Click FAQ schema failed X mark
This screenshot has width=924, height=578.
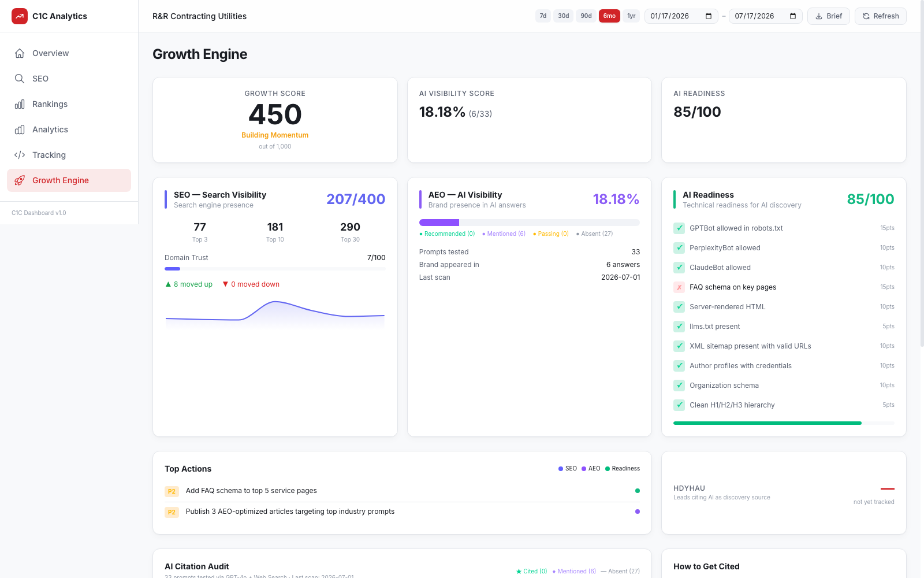(x=679, y=287)
